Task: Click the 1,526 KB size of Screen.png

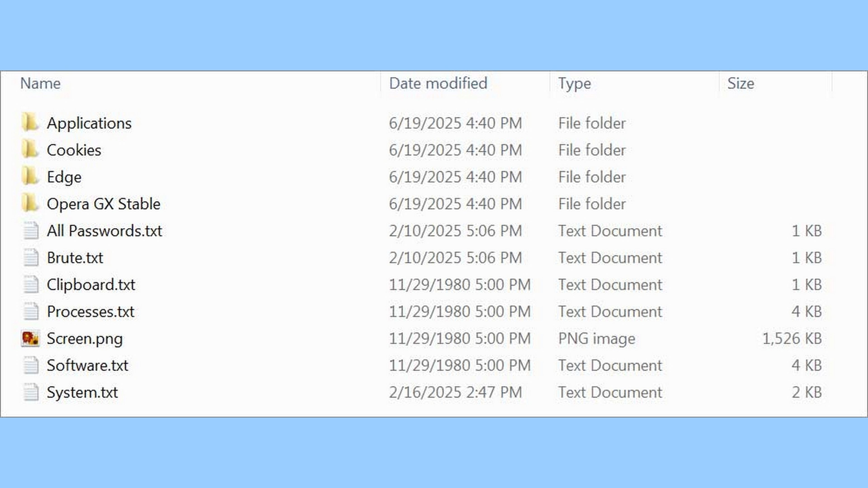Action: [x=792, y=338]
